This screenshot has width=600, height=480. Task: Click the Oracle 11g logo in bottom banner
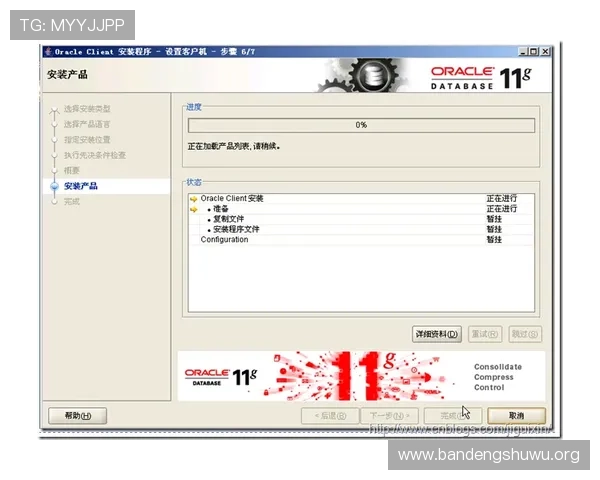(221, 376)
